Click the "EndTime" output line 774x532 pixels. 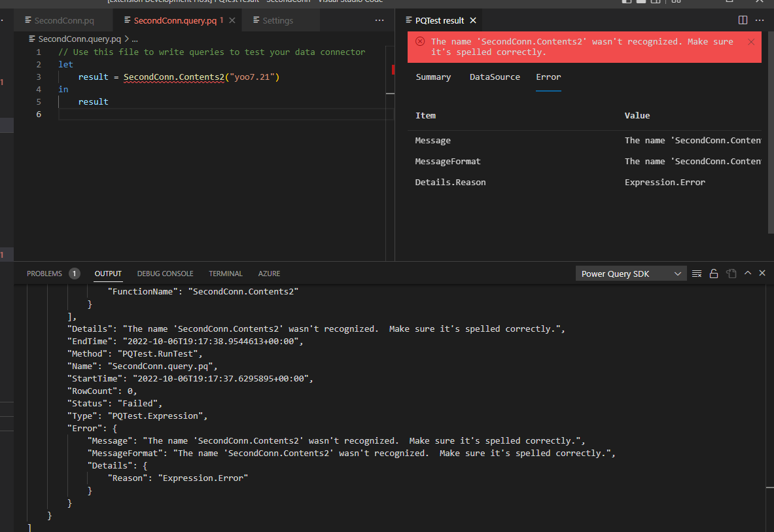[185, 342]
